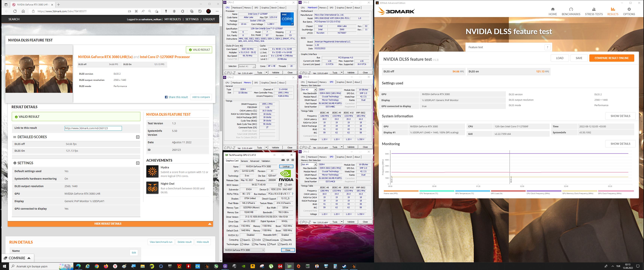The height and width of the screenshot is (270, 644).
Task: Toggle the DirectML checkbox in GPU-Z
Action: (282, 240)
